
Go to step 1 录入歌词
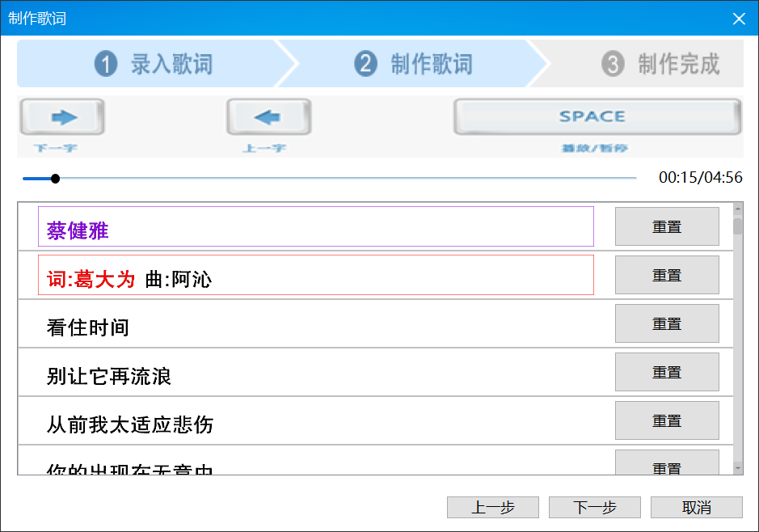point(154,64)
